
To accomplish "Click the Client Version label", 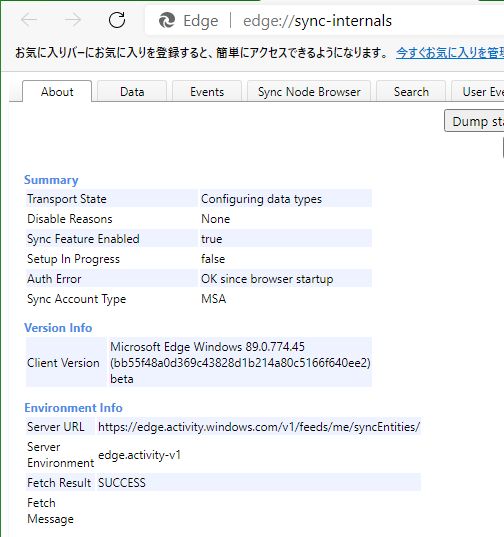I will pos(63,363).
